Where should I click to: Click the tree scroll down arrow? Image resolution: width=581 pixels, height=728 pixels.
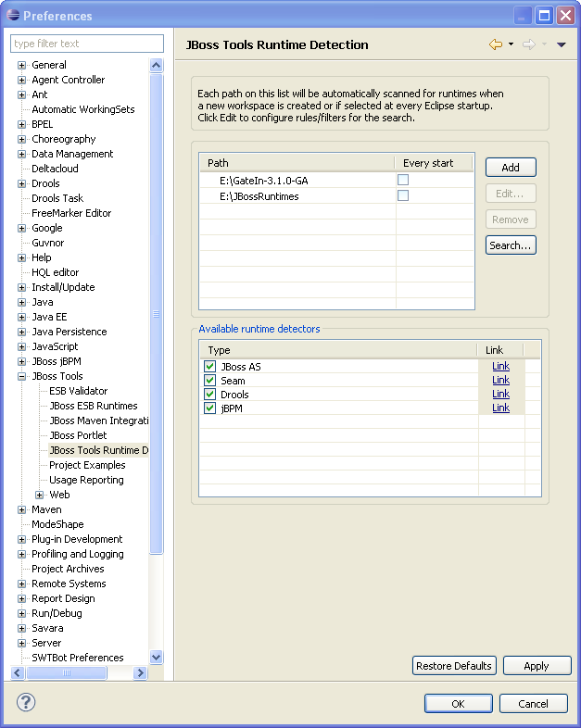point(157,658)
